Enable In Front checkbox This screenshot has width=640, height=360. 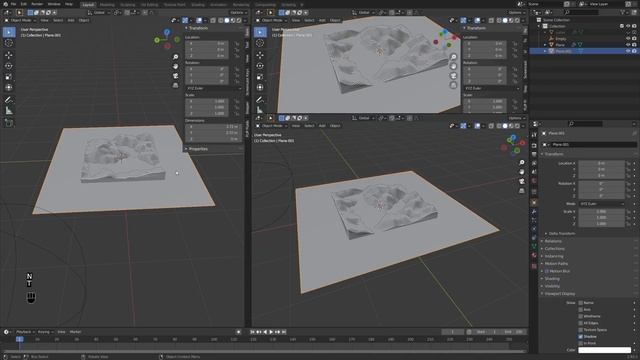(580, 343)
